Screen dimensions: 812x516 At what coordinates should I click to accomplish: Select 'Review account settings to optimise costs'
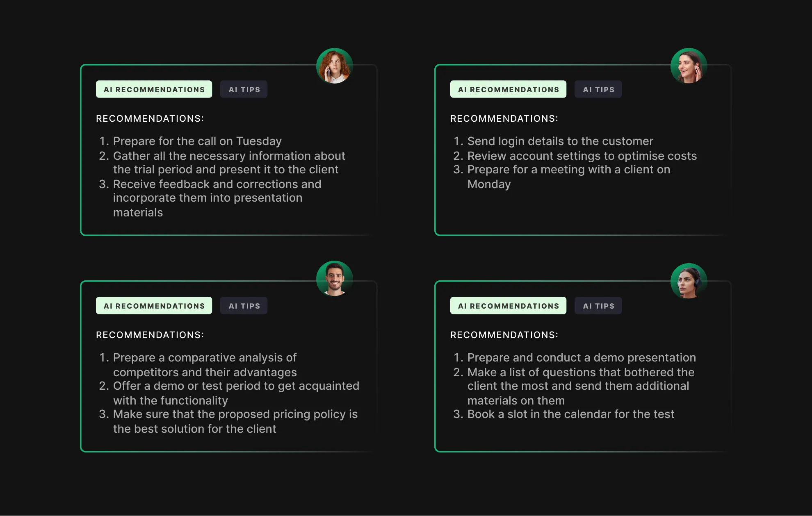[582, 156]
